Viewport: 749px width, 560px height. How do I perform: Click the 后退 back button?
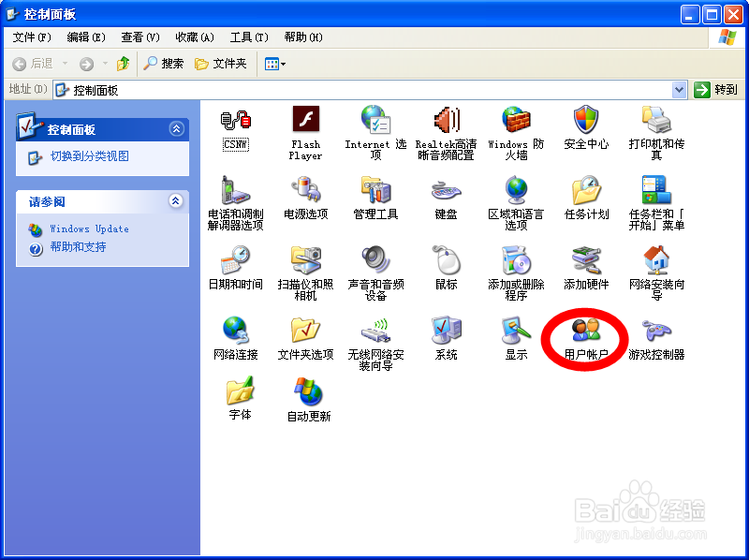click(33, 64)
